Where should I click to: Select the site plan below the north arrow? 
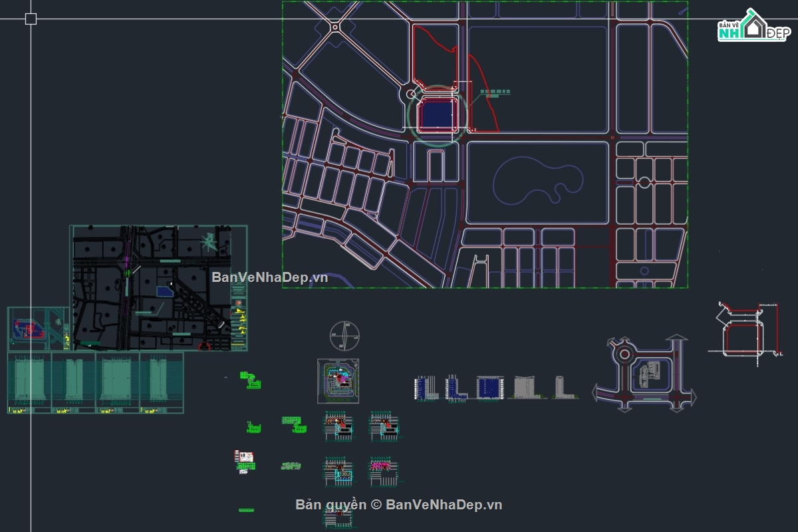pyautogui.click(x=338, y=381)
